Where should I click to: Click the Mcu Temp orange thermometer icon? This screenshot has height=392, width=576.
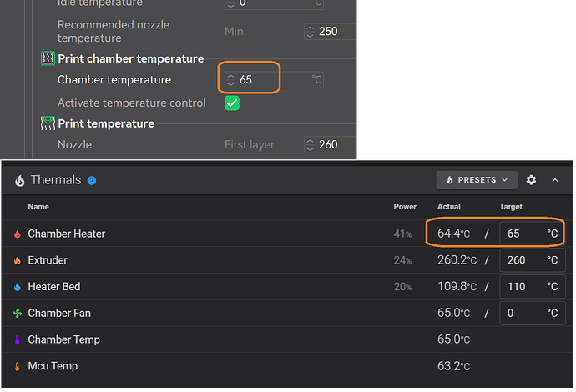18,366
